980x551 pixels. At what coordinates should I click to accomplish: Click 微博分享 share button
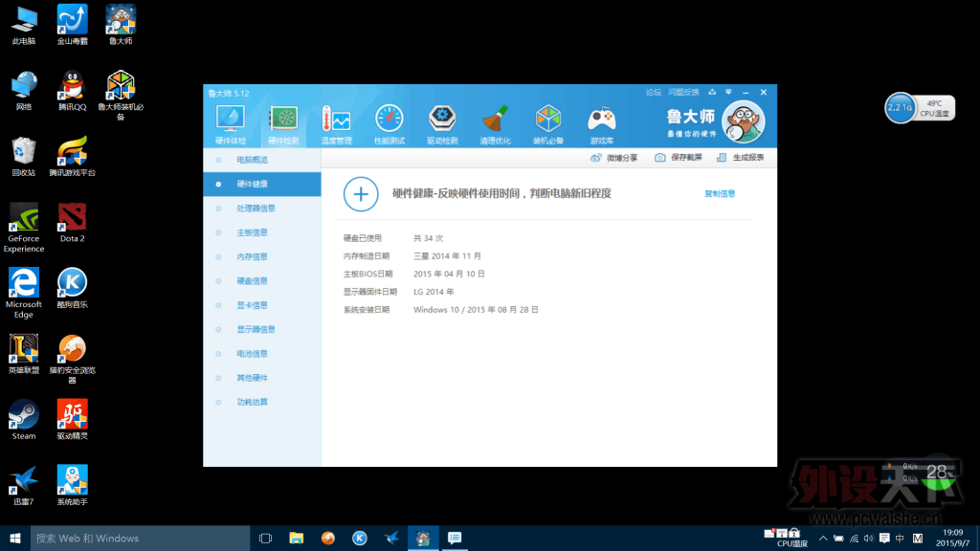595,157
